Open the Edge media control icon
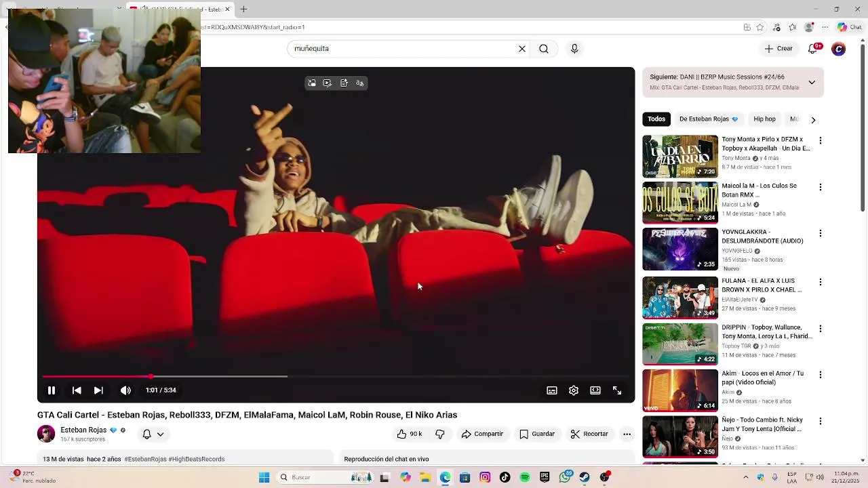This screenshot has height=488, width=868. pos(776,27)
